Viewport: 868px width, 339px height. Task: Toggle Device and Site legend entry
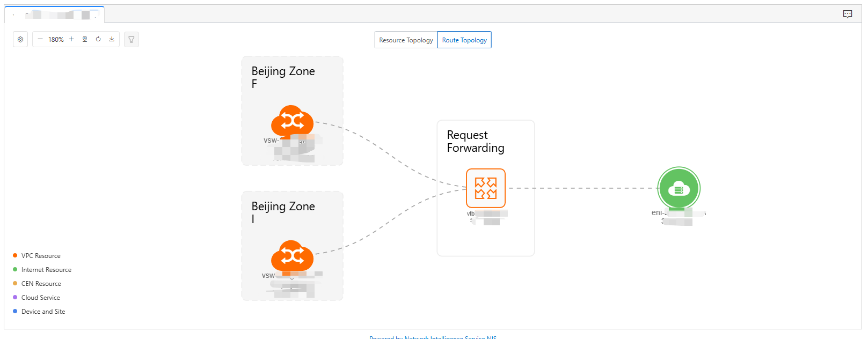pyautogui.click(x=39, y=312)
